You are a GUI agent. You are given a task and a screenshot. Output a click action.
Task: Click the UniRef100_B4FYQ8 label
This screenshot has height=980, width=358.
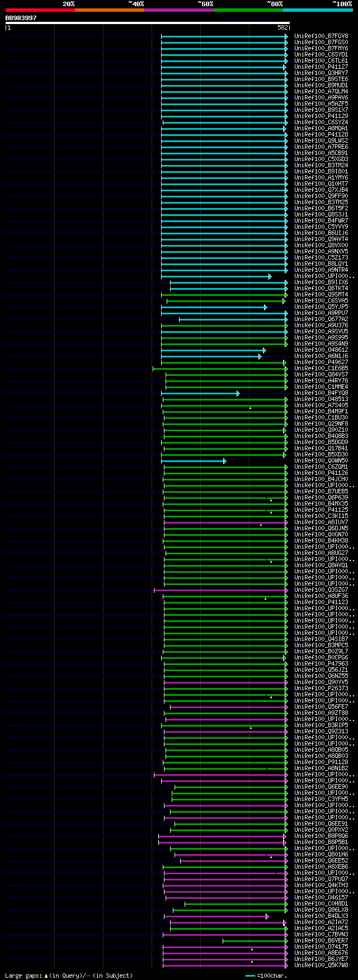pos(321,393)
